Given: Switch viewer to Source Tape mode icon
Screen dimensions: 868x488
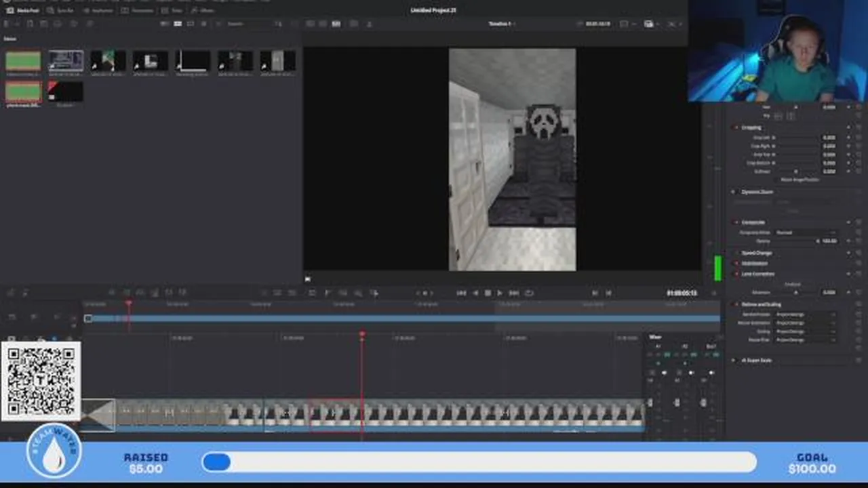Looking at the screenshot, I should (x=323, y=24).
